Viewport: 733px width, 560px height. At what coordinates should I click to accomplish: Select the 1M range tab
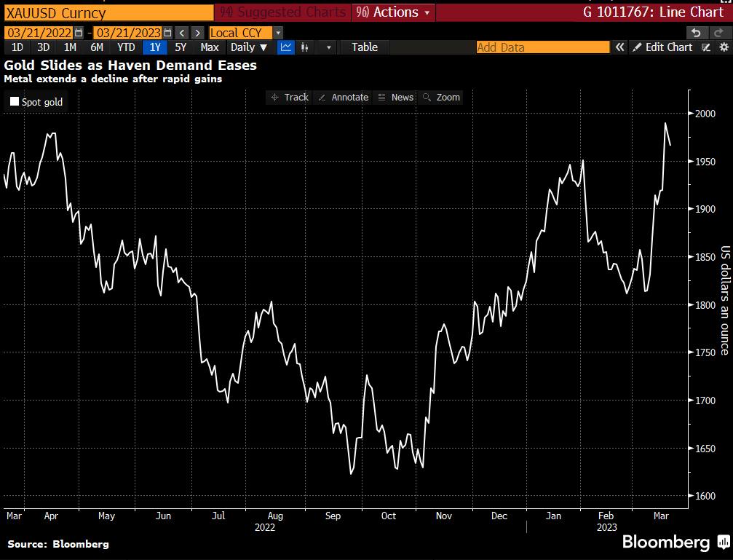(70, 47)
